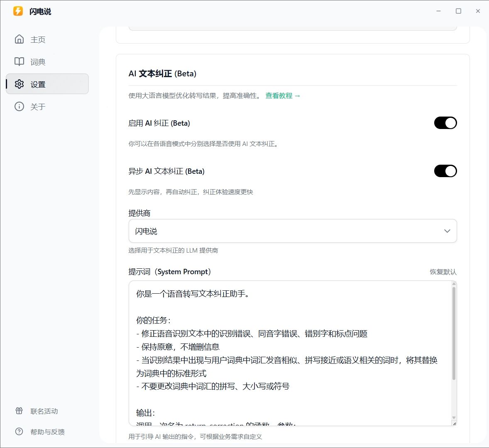This screenshot has height=448, width=489.
Task: Open the 主页 page from the sidebar
Action: 38,40
